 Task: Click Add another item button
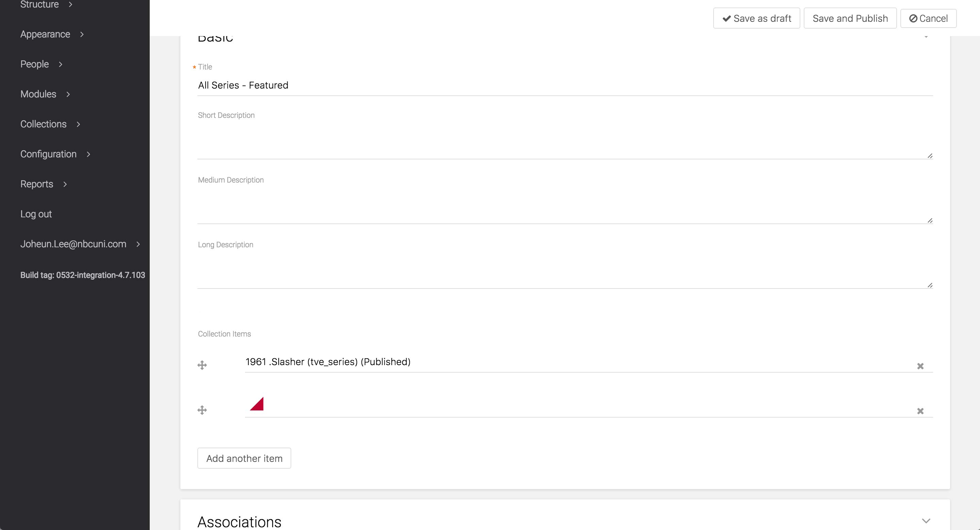(x=244, y=458)
